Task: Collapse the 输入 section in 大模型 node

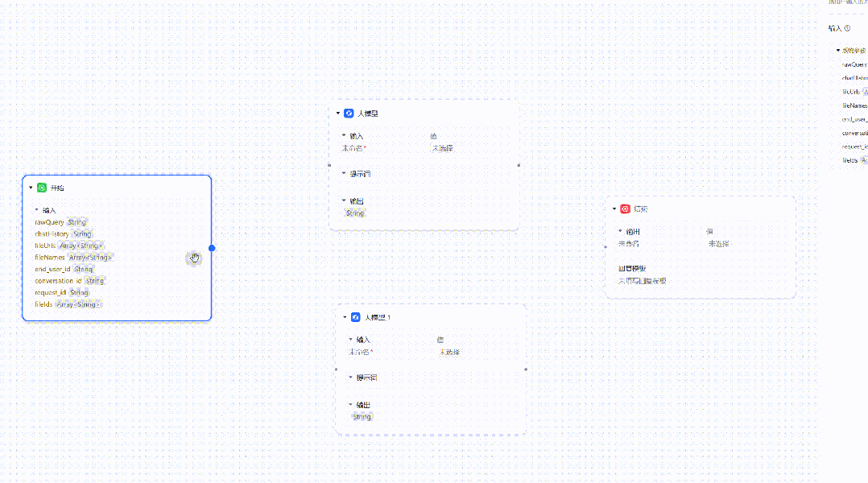Action: pyautogui.click(x=344, y=135)
